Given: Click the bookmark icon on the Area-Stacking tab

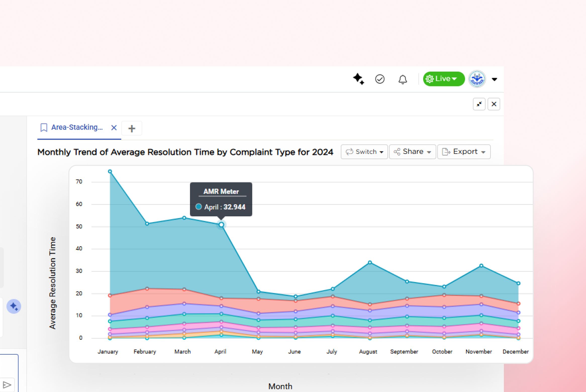Looking at the screenshot, I should click(x=44, y=127).
